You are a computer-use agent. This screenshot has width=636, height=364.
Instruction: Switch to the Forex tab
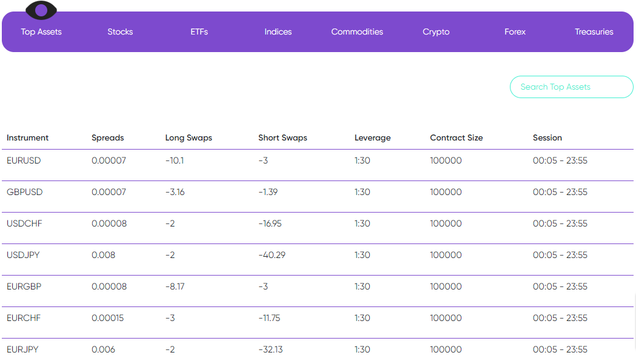point(515,31)
